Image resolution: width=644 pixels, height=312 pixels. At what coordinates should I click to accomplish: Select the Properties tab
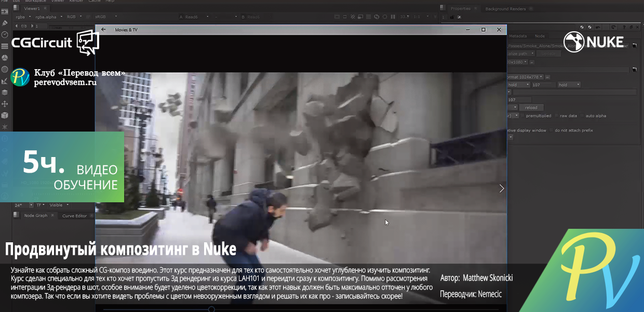(x=461, y=8)
